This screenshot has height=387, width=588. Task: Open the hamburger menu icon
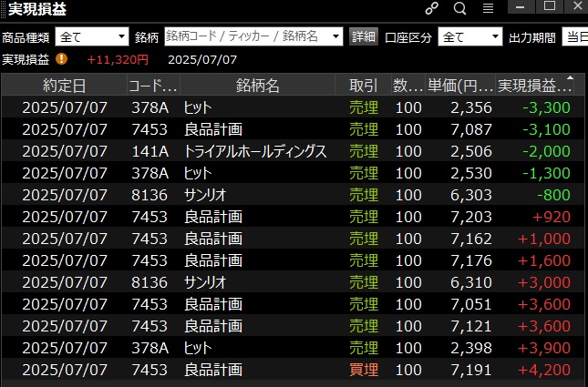(x=488, y=8)
